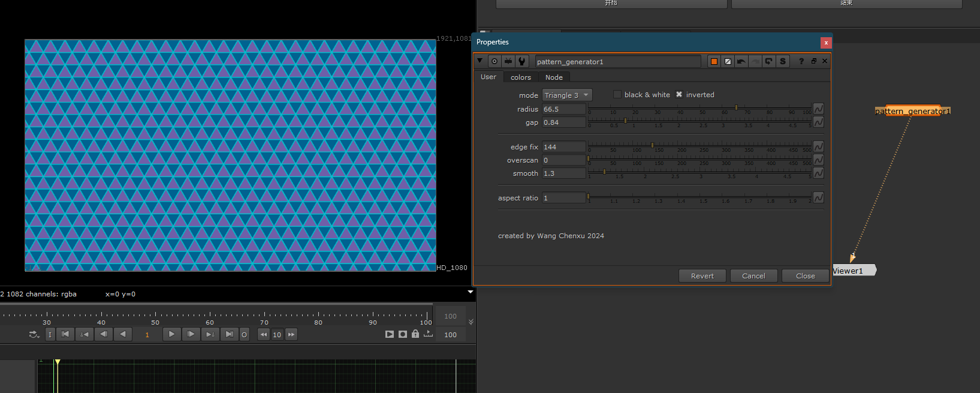Open the mode dropdown showing Triangle 3

(566, 95)
